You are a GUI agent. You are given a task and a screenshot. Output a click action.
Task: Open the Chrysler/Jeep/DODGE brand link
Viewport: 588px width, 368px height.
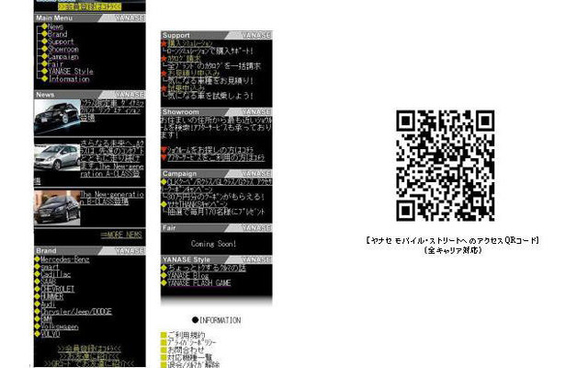76,312
